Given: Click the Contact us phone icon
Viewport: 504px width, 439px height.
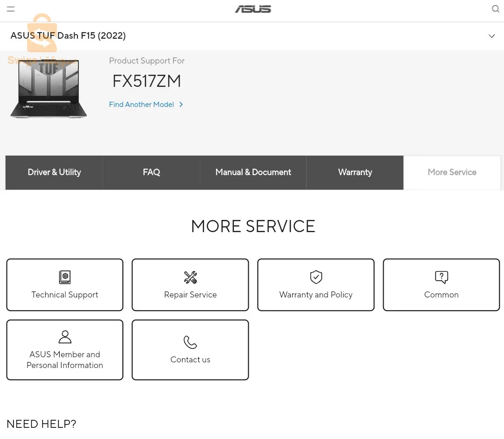Looking at the screenshot, I should [x=190, y=342].
